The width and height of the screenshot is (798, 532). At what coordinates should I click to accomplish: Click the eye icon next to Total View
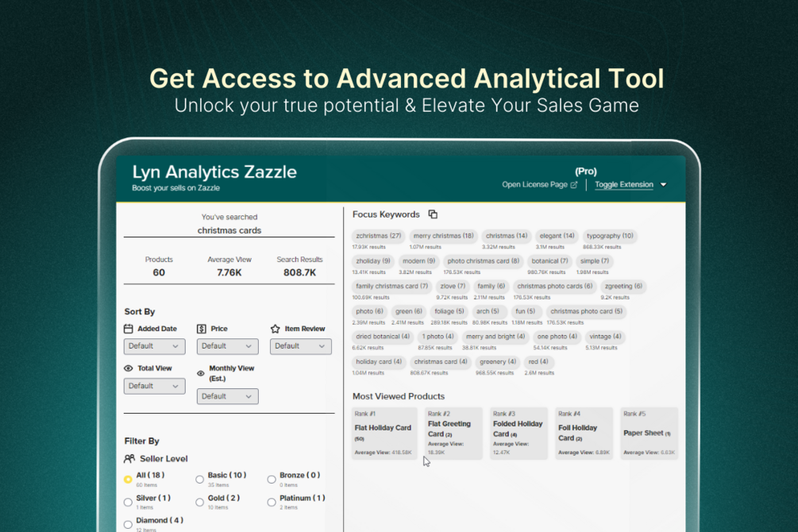[129, 368]
